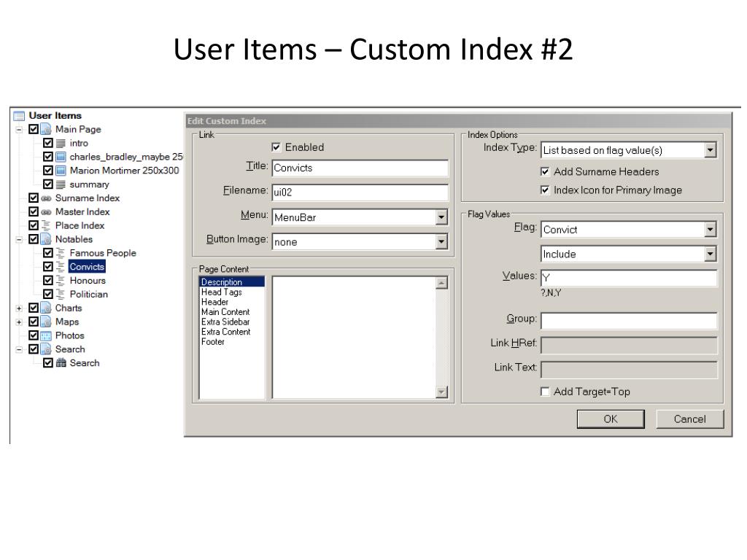Screen dimensions: 747x560
Task: Click the charles_bradley_maybe image icon
Action: pos(61,157)
